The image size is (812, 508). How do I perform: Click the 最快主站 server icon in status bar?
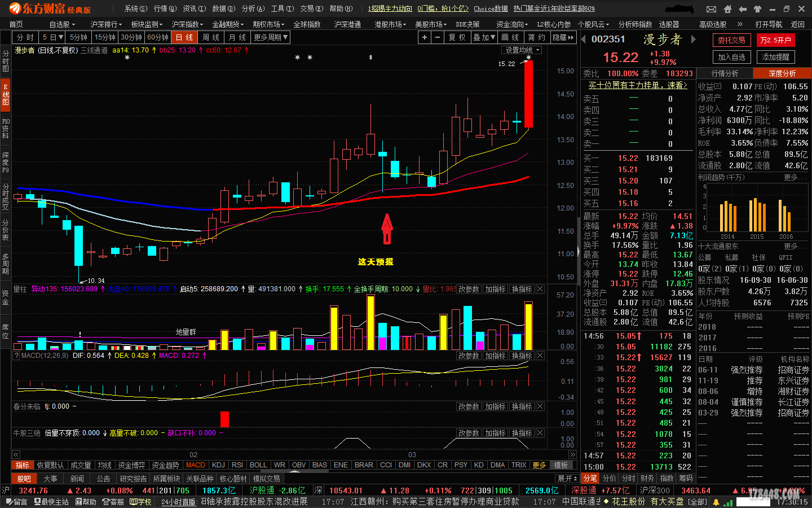51,502
